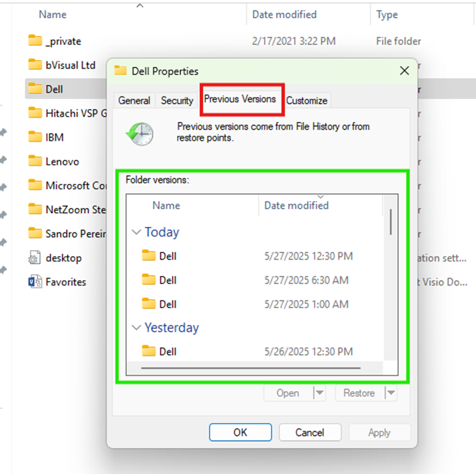Click the desktop settings file icon
Image resolution: width=476 pixels, height=474 pixels.
tap(35, 258)
